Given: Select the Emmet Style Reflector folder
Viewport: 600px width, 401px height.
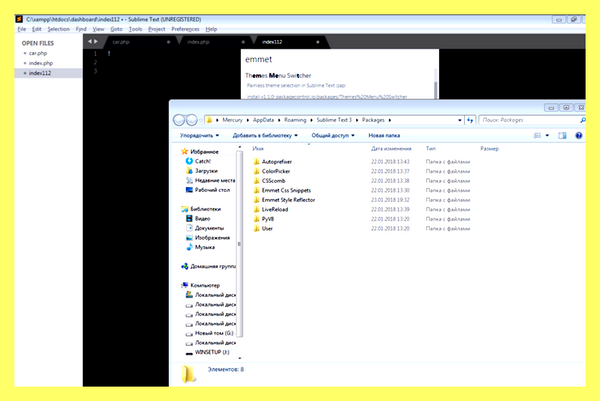Looking at the screenshot, I should click(x=284, y=200).
